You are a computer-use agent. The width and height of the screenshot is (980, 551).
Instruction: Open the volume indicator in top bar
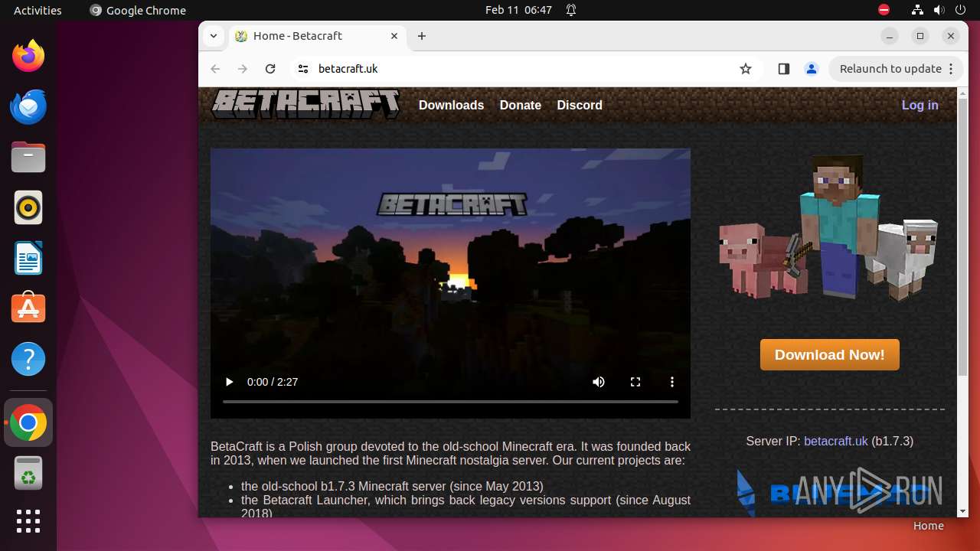[x=939, y=10]
